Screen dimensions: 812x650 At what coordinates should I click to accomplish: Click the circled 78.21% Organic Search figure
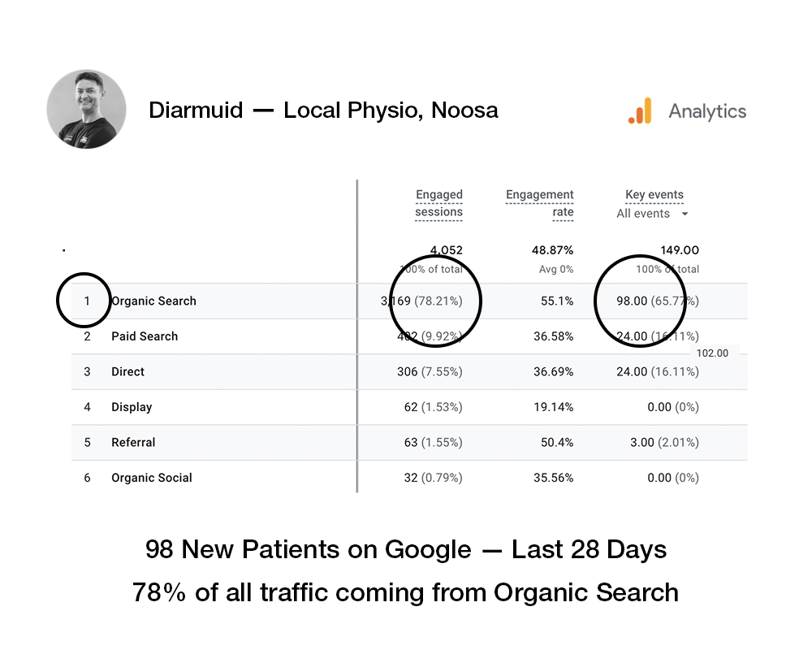click(434, 301)
